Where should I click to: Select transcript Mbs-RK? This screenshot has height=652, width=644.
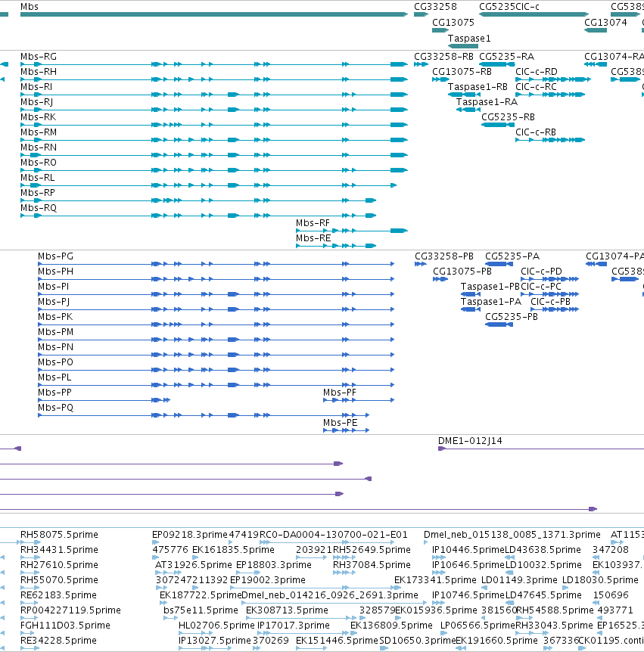(x=39, y=117)
